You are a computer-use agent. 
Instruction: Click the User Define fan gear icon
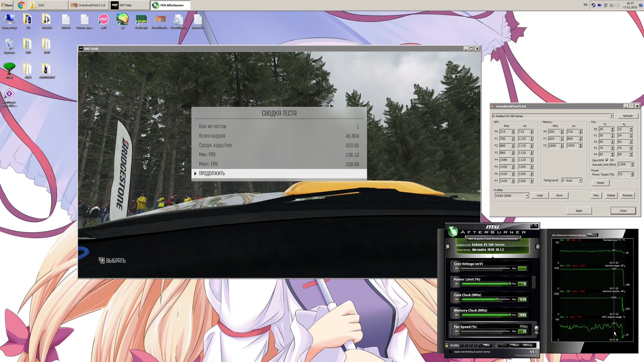point(536,329)
